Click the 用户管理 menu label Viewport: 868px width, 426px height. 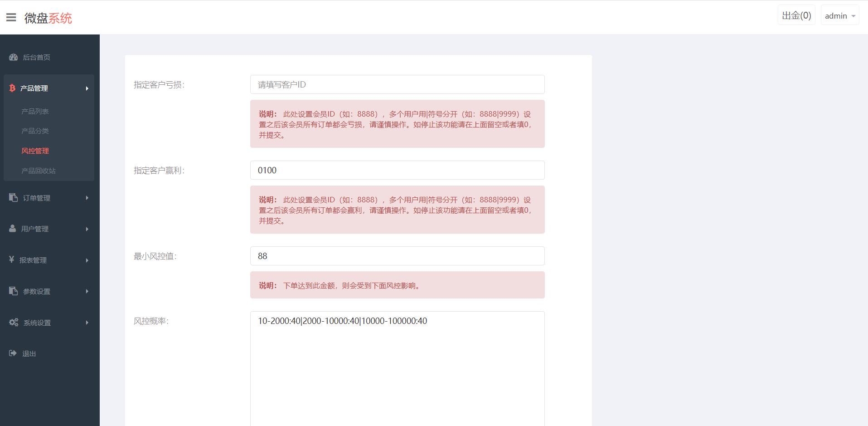pos(35,229)
